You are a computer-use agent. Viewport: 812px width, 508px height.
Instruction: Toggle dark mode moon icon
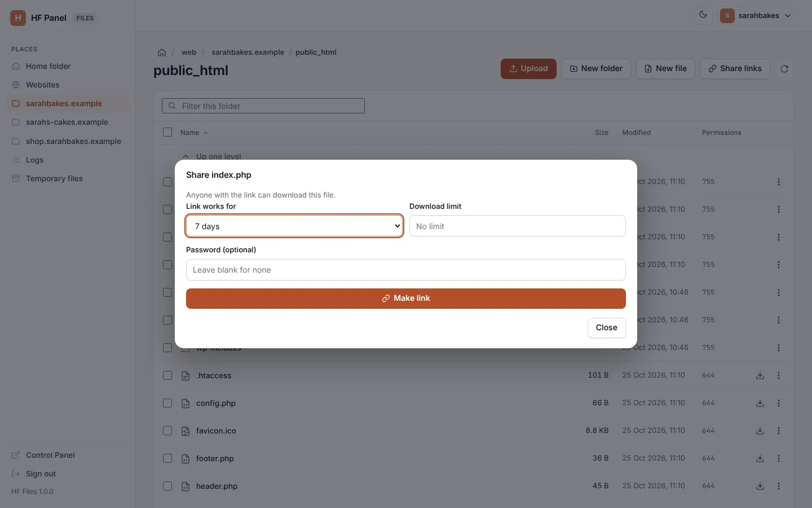coord(703,15)
